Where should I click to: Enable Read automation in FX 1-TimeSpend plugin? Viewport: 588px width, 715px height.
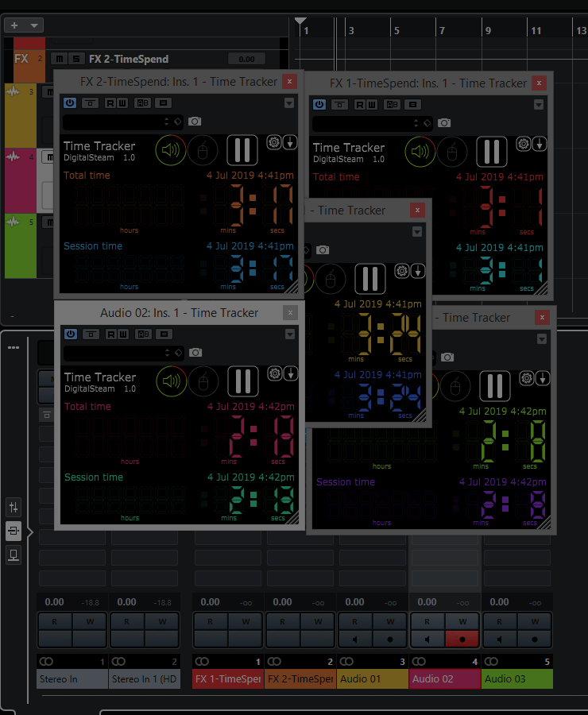pos(359,104)
